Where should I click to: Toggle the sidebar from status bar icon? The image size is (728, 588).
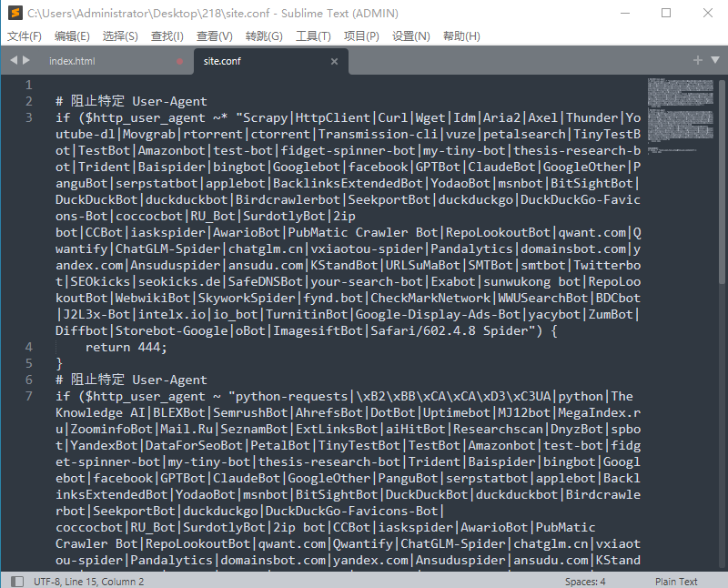[17, 582]
